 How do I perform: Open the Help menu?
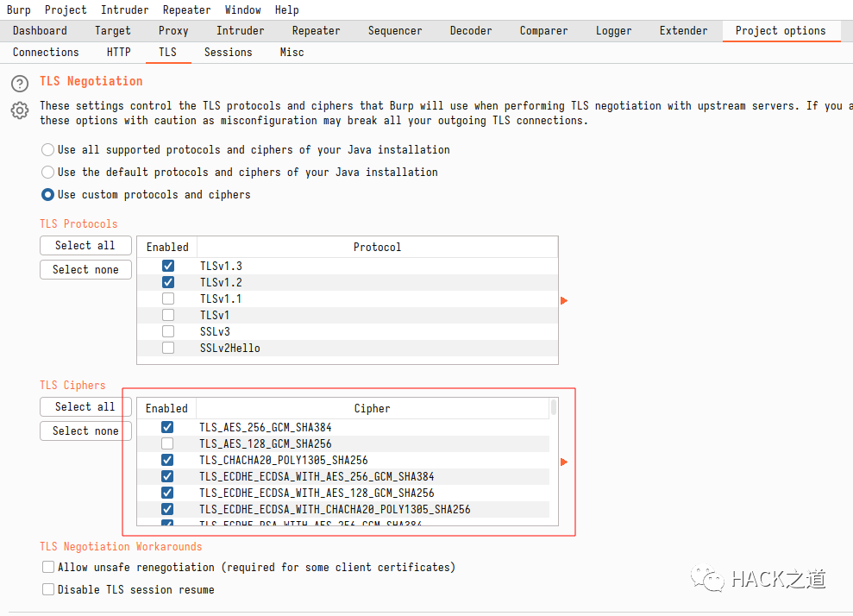point(286,9)
